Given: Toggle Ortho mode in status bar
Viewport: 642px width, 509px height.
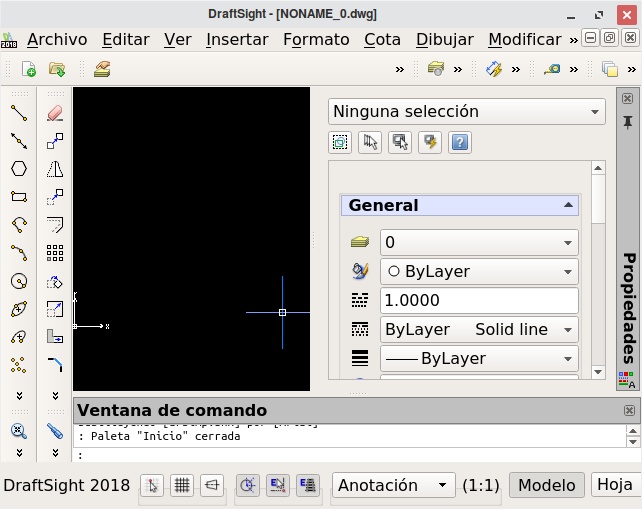Looking at the screenshot, I should (212, 485).
